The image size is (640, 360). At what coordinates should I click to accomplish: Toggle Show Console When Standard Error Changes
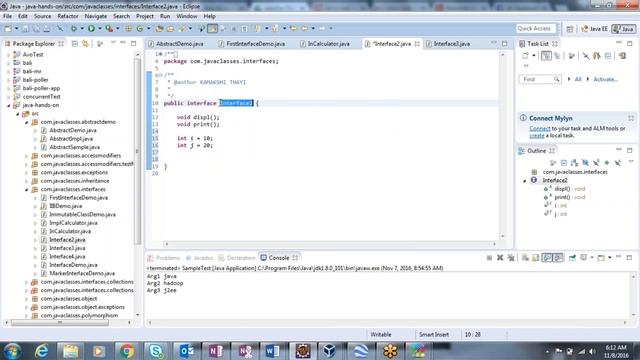point(558,258)
